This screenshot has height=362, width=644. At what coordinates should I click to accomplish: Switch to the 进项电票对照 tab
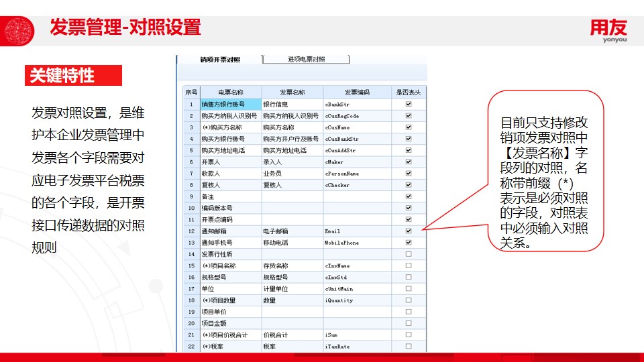click(x=306, y=59)
